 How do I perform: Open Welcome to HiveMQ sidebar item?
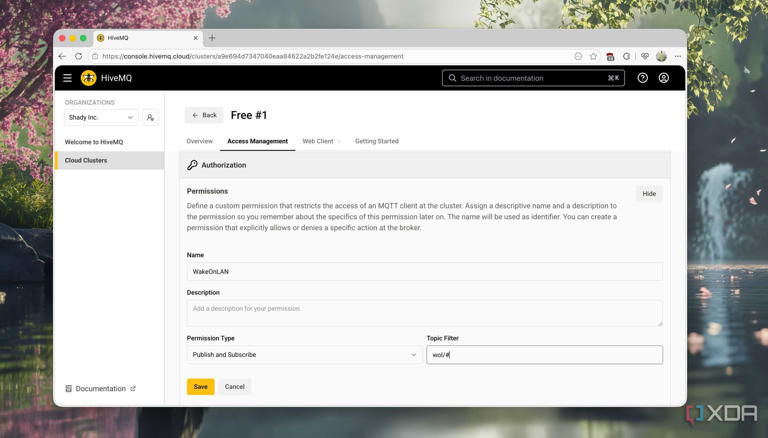pos(94,142)
